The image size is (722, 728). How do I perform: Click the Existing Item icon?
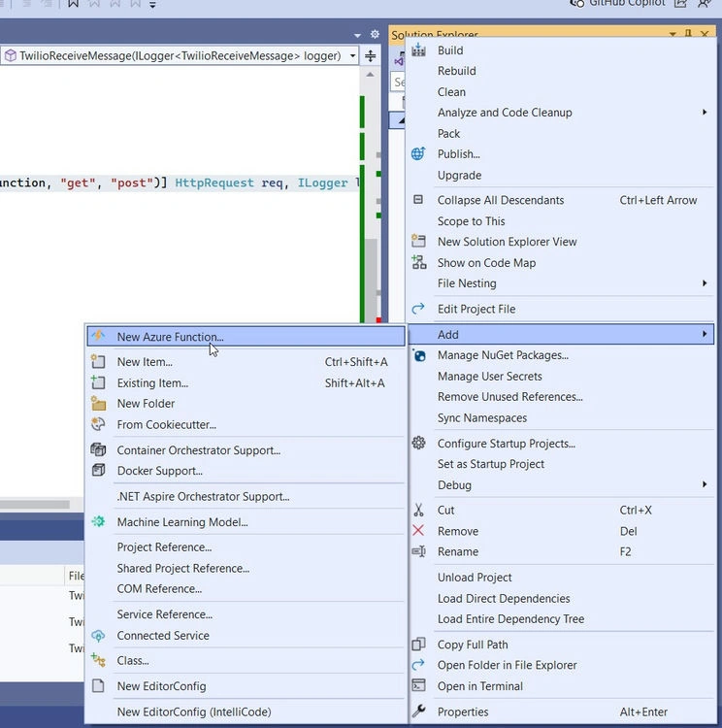pyautogui.click(x=98, y=382)
